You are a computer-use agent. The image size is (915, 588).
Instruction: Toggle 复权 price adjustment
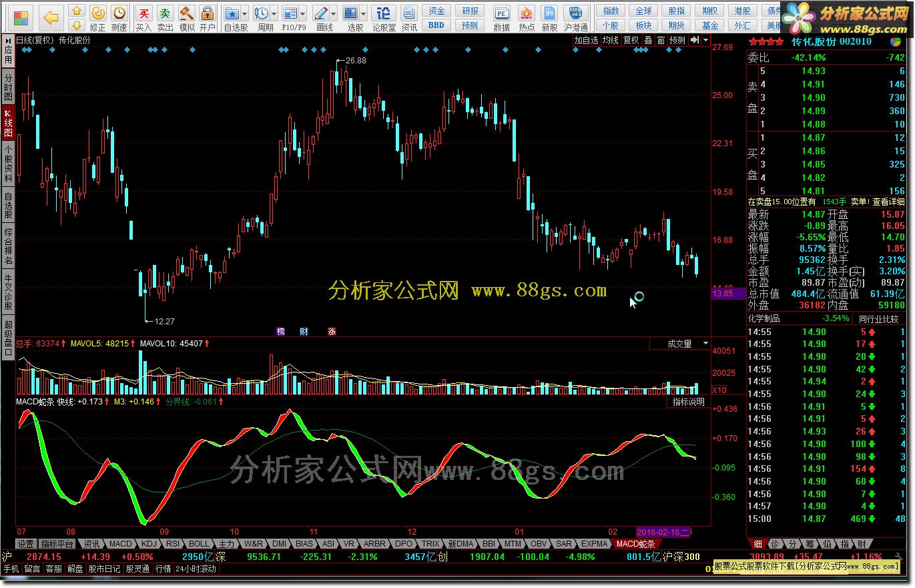631,40
